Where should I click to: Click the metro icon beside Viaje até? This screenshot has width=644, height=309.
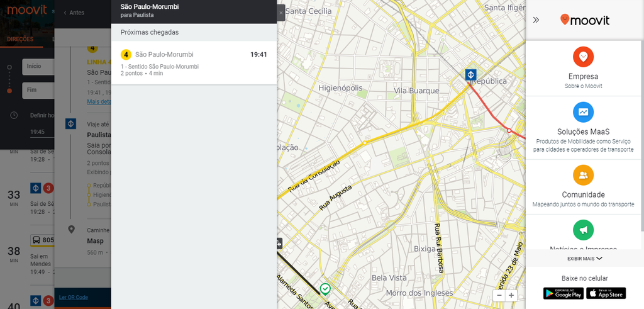click(70, 124)
